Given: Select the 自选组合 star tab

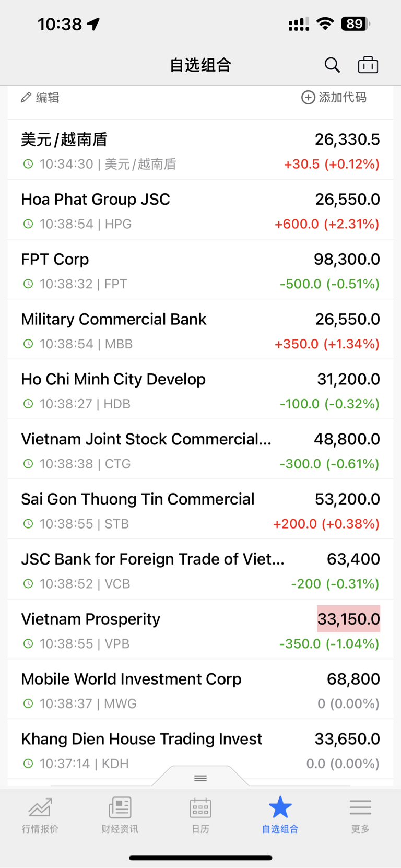Looking at the screenshot, I should 280,814.
